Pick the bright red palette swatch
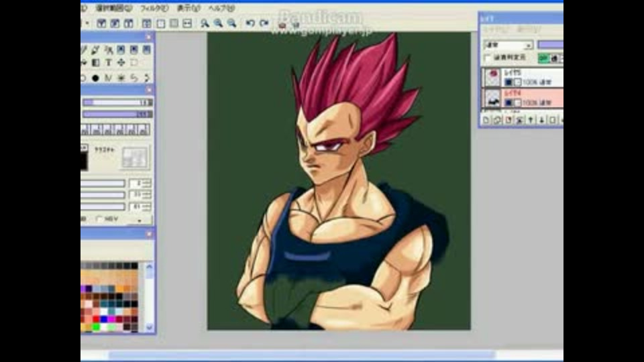 click(x=96, y=319)
